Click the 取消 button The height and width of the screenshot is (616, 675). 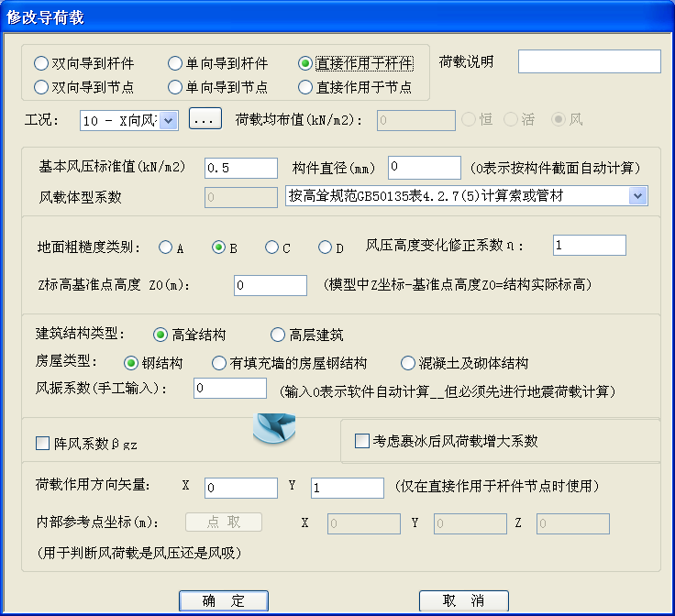click(464, 601)
